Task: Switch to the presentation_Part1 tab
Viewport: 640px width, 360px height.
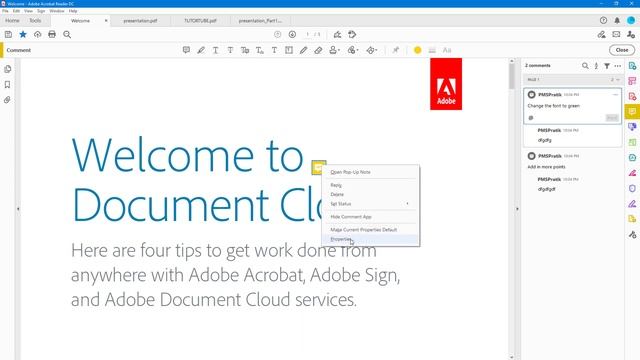Action: click(260, 20)
